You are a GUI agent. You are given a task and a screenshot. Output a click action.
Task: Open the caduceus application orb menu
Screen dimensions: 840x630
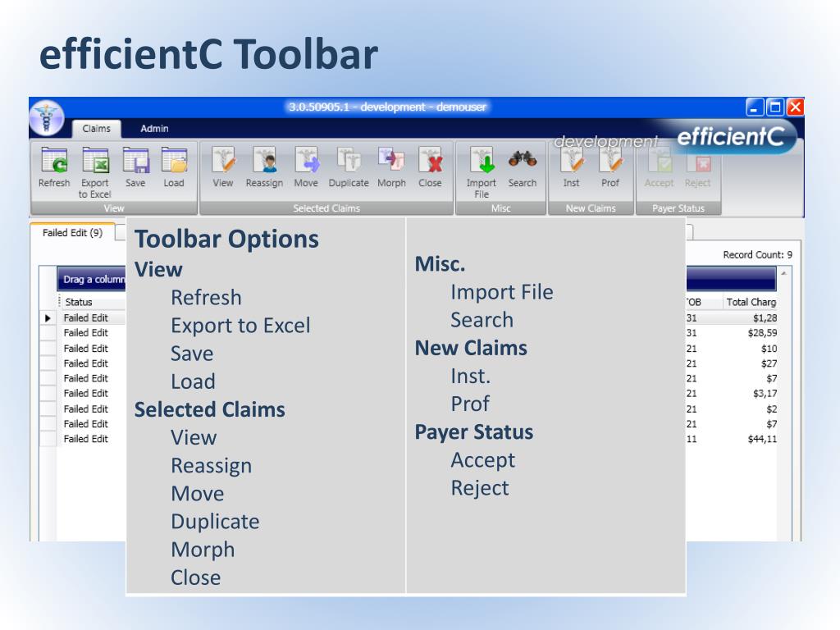pyautogui.click(x=47, y=117)
